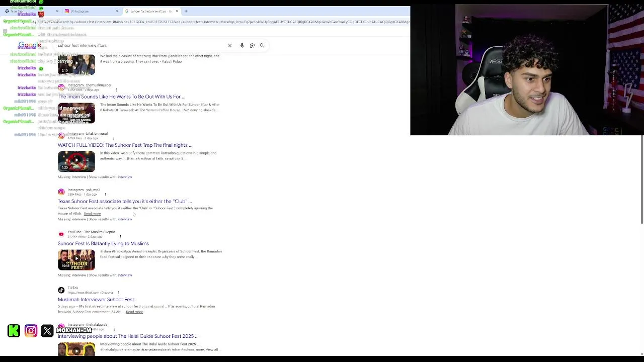
Task: Open 'Suhoor Fest Is Blatantly Lying to Muslims'
Action: tap(103, 243)
